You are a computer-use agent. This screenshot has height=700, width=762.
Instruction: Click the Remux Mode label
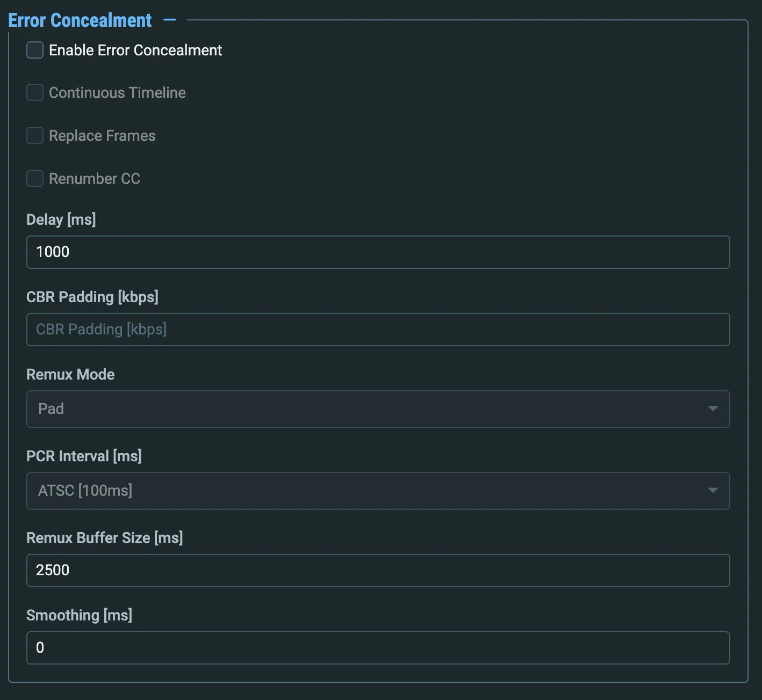click(70, 374)
